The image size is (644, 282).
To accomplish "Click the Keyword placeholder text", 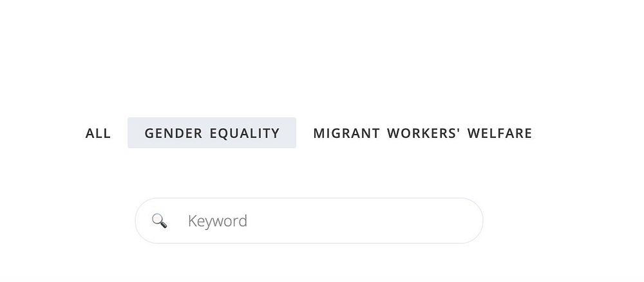I will click(x=217, y=221).
